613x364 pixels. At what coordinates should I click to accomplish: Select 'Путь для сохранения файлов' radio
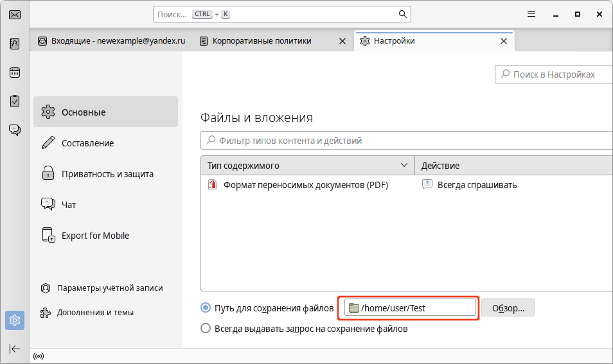click(206, 308)
